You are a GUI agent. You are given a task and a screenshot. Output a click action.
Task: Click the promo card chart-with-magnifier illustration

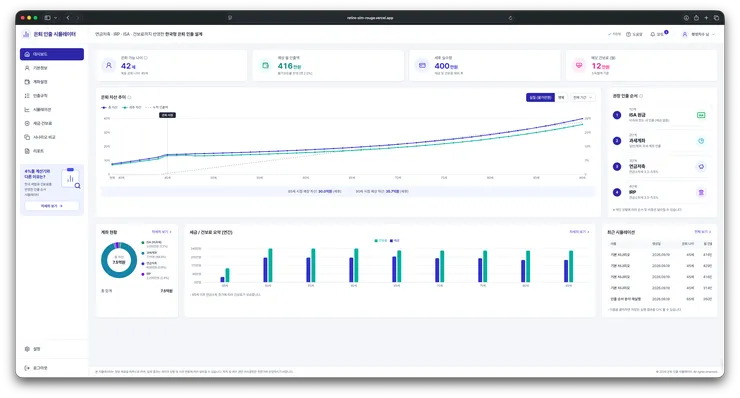tap(71, 178)
